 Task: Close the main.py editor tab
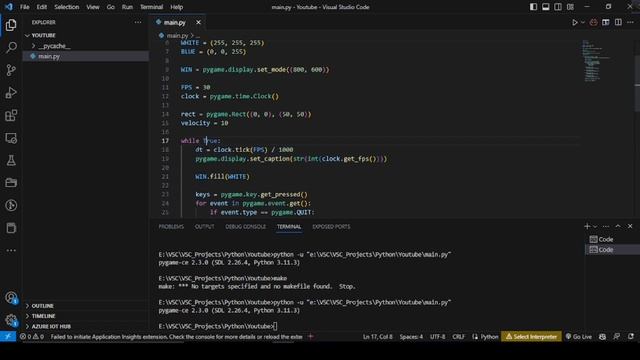click(198, 22)
